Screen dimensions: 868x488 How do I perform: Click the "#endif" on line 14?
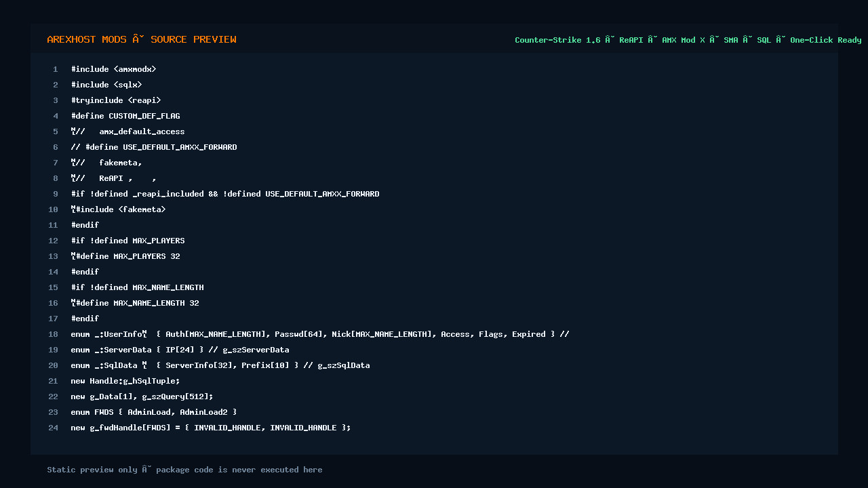(85, 272)
